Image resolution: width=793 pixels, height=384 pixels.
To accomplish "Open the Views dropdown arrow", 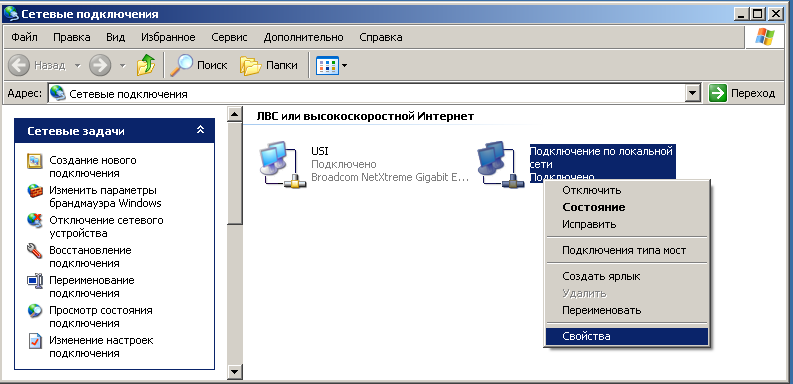I will click(x=344, y=65).
